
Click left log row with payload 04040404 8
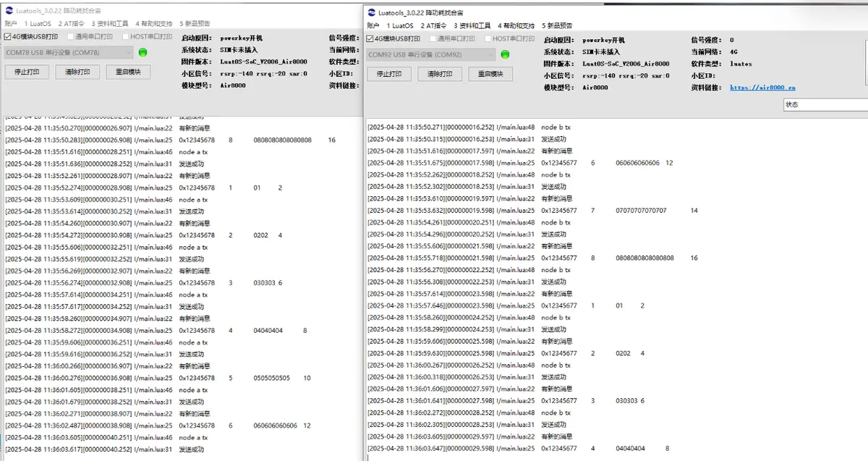(156, 331)
